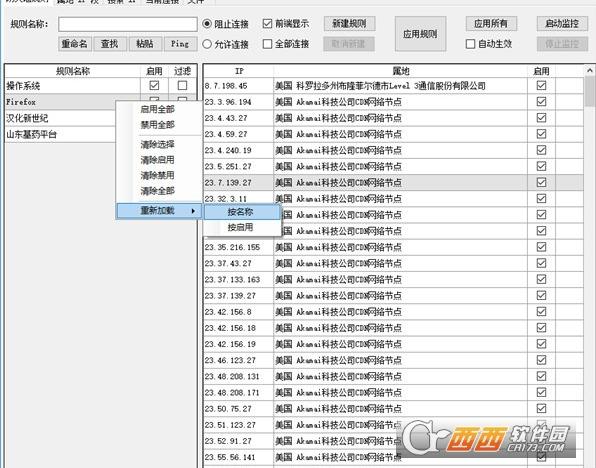Select IP cell 23.48.208.131

(239, 377)
